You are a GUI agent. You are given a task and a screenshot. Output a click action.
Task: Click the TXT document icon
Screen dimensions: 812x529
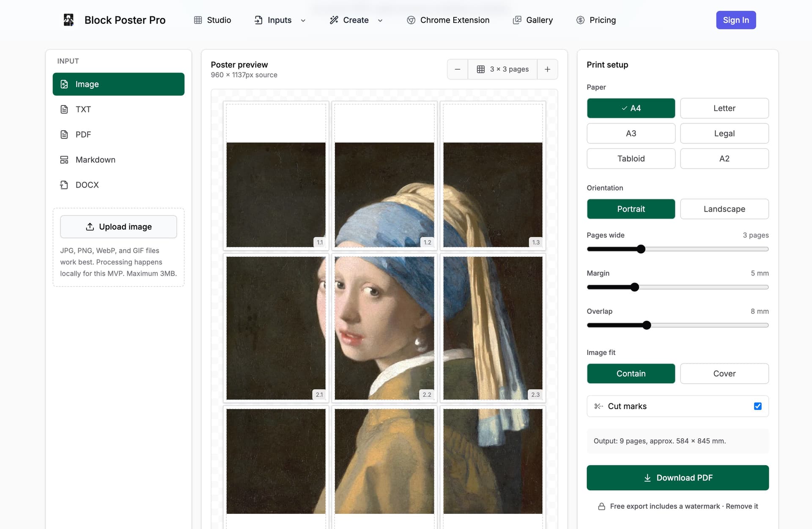pyautogui.click(x=64, y=109)
